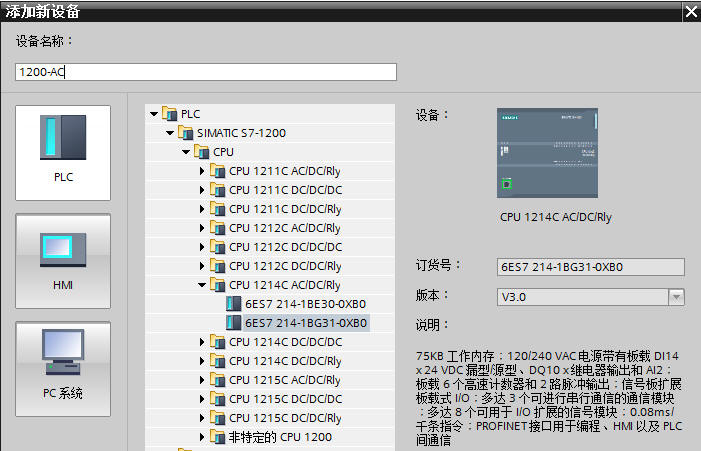
Task: Expand CPU 1212C DC/DC/Rly arrow
Action: click(202, 266)
